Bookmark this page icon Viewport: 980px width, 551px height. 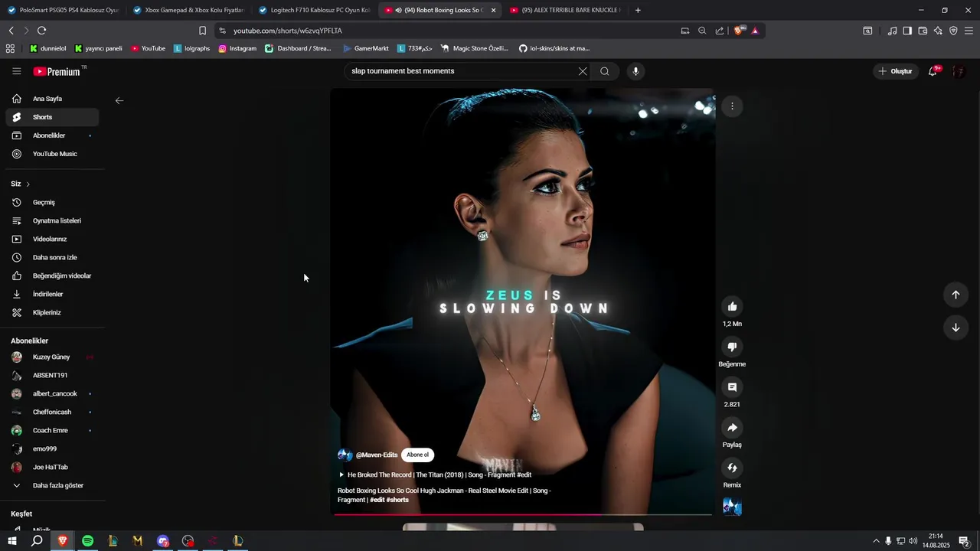point(202,31)
